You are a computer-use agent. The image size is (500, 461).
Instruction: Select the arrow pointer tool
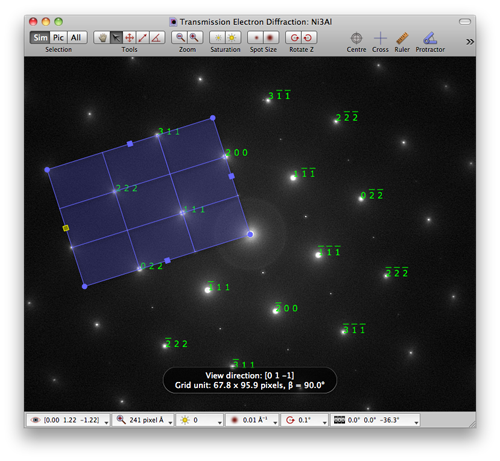[x=116, y=38]
